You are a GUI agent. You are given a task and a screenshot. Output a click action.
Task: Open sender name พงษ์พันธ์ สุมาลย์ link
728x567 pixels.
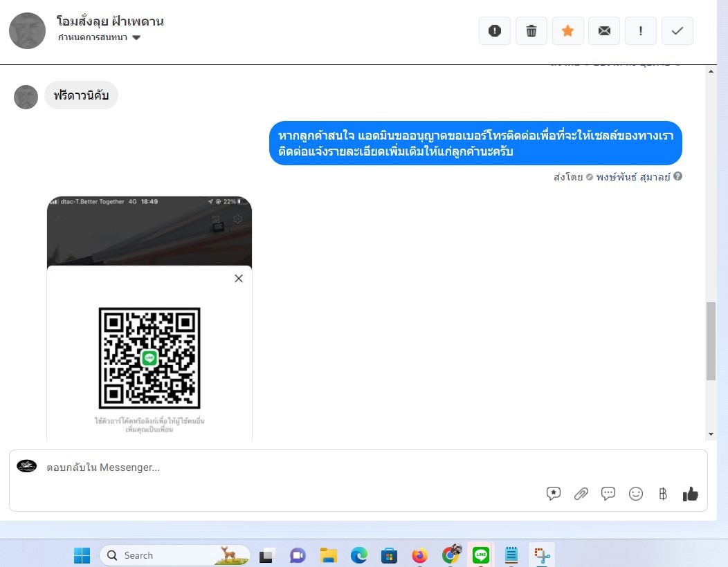[633, 177]
